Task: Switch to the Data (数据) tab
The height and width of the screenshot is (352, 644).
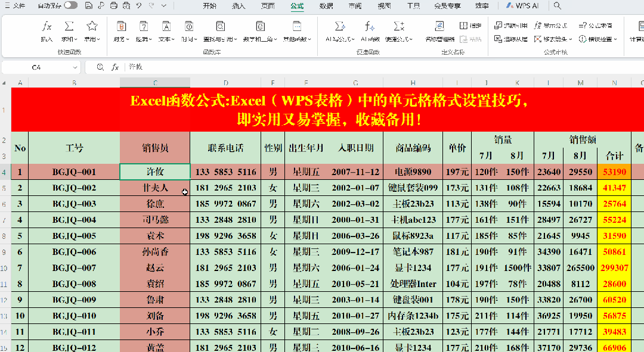Action: point(326,6)
